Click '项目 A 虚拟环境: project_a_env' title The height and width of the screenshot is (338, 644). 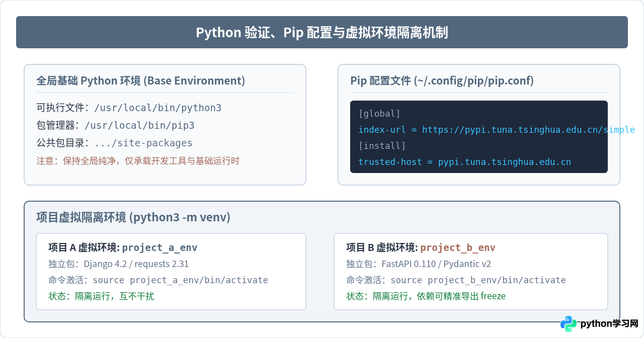(x=123, y=247)
